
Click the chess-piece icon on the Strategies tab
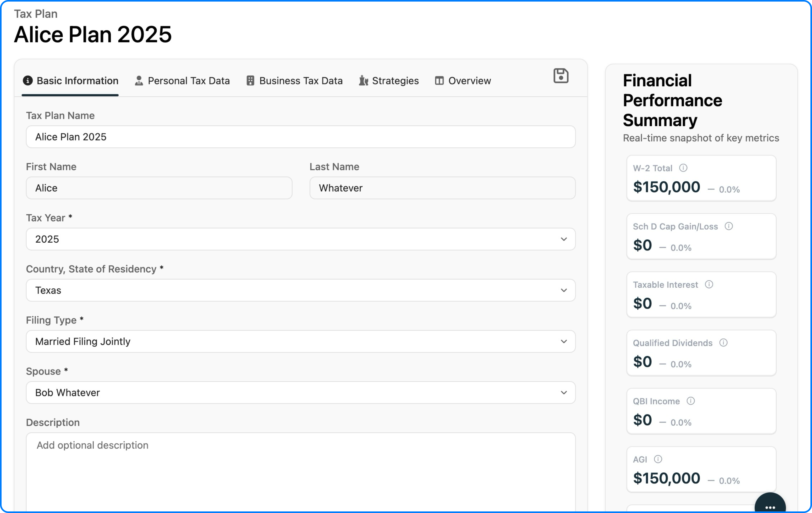363,81
